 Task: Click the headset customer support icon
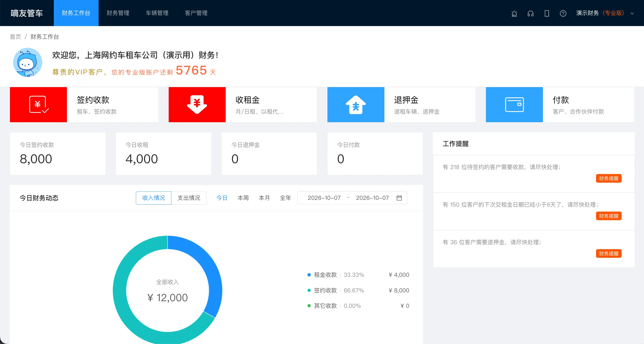point(530,13)
